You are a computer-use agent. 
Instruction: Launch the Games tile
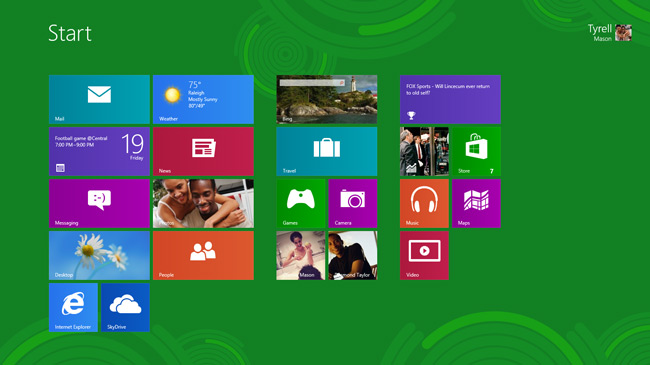301,203
